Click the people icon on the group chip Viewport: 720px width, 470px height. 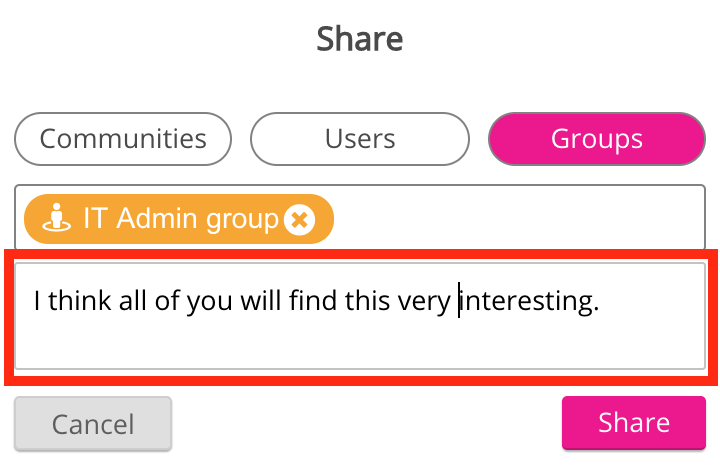(x=58, y=219)
